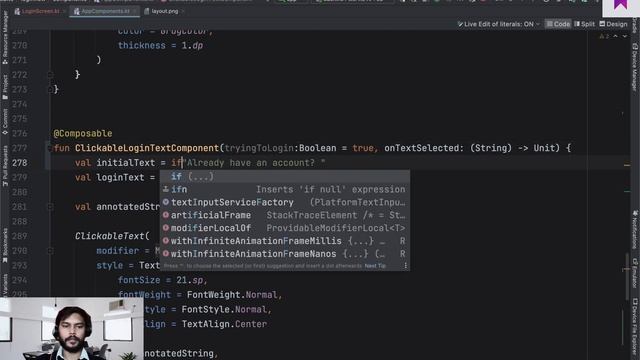Click the val loginText declaration
Viewport: 640px width, 360px height.
tap(114, 178)
